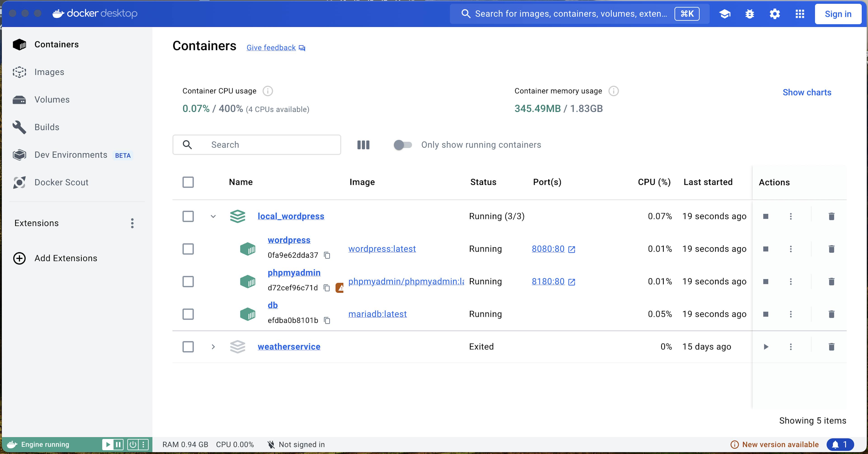Open the column chooser icon beside search

(x=363, y=145)
